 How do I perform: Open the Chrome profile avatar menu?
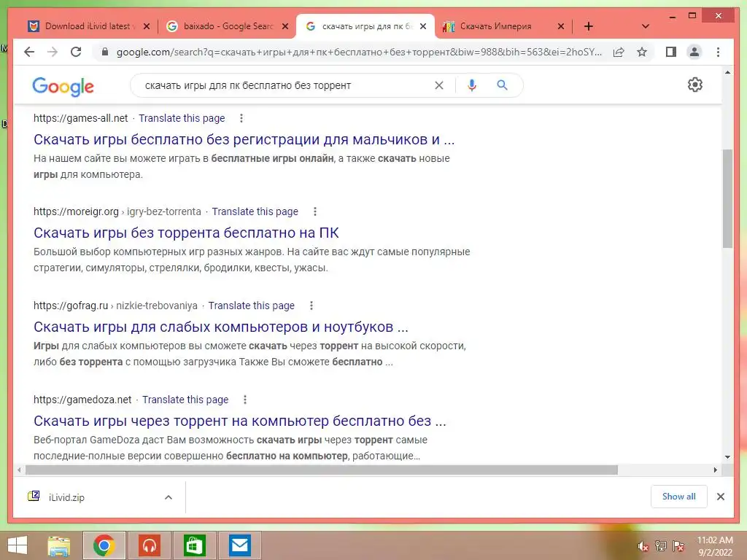point(694,52)
